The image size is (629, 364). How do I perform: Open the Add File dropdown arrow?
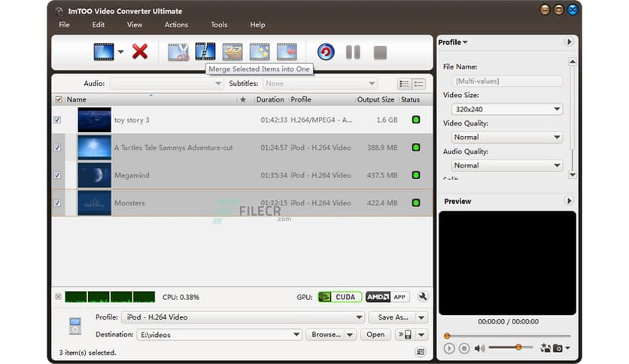120,52
